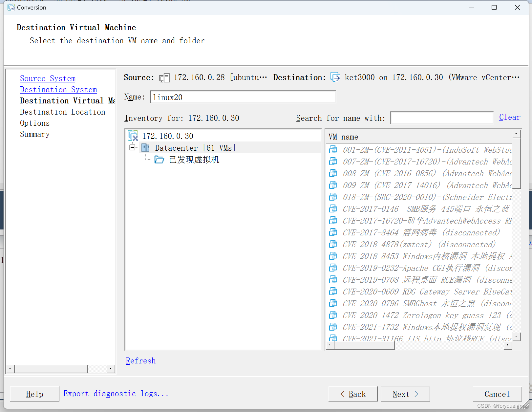Viewport: 532px width, 412px height.
Task: Select Datacenter [61 VMs] in inventory tree
Action: (195, 148)
